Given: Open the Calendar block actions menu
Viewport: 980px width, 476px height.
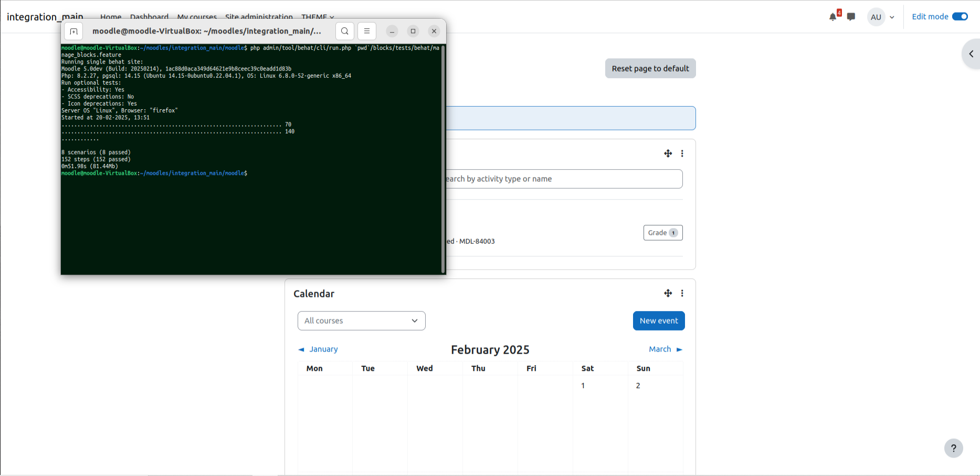Looking at the screenshot, I should [682, 293].
